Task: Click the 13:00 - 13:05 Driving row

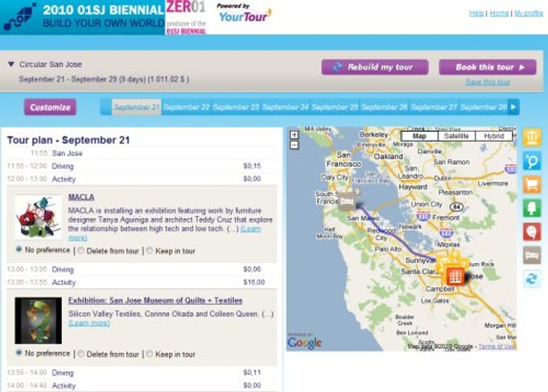Action: 141,269
